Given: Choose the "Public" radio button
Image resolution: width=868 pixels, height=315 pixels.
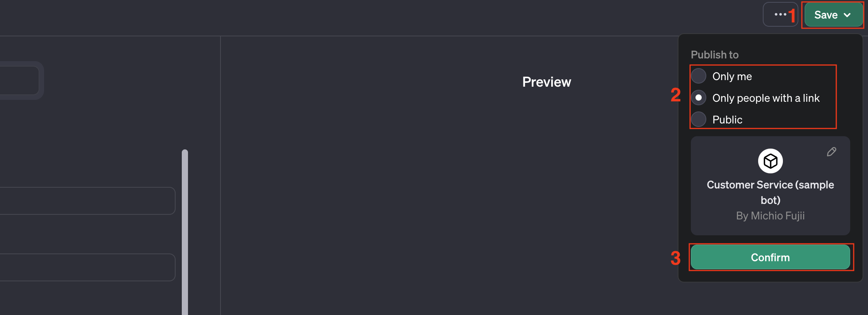Looking at the screenshot, I should coord(699,120).
